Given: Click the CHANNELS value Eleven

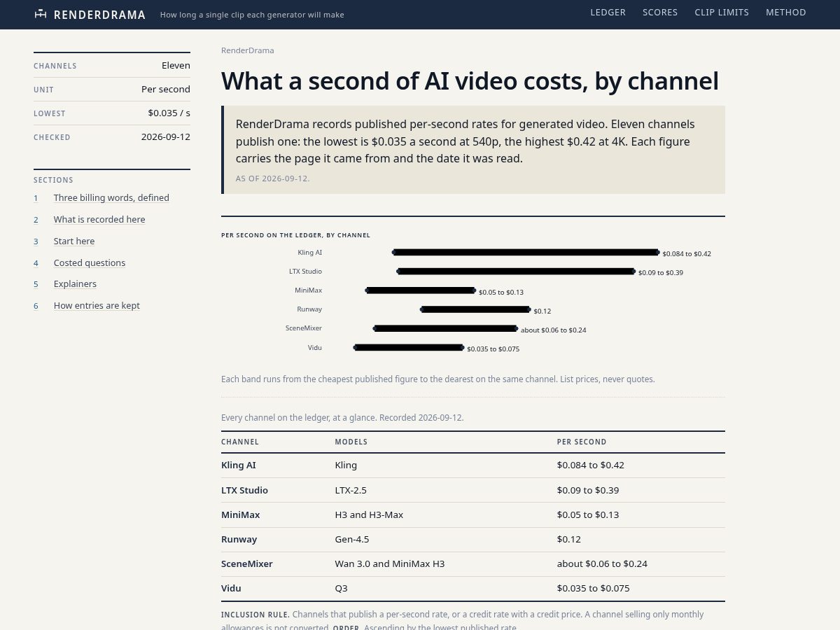Looking at the screenshot, I should 176,65.
